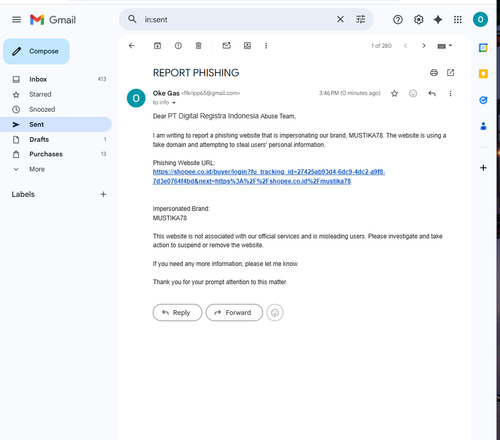Select the Sent folder
Screen dimensions: 500x440
tap(56, 124)
